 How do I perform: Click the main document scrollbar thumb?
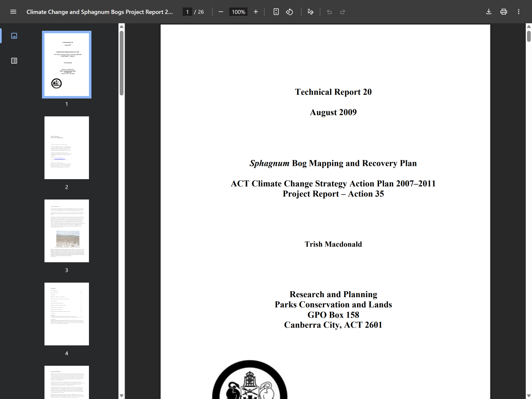529,36
